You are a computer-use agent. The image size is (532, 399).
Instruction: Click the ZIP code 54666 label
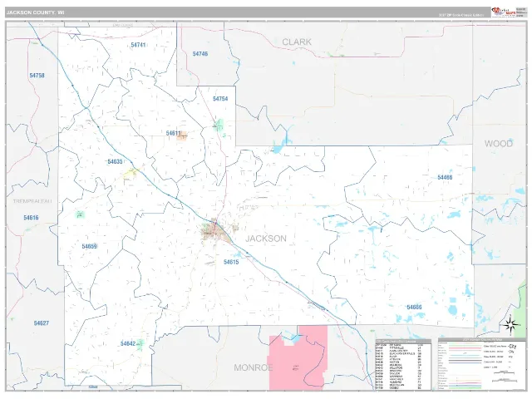414,307
